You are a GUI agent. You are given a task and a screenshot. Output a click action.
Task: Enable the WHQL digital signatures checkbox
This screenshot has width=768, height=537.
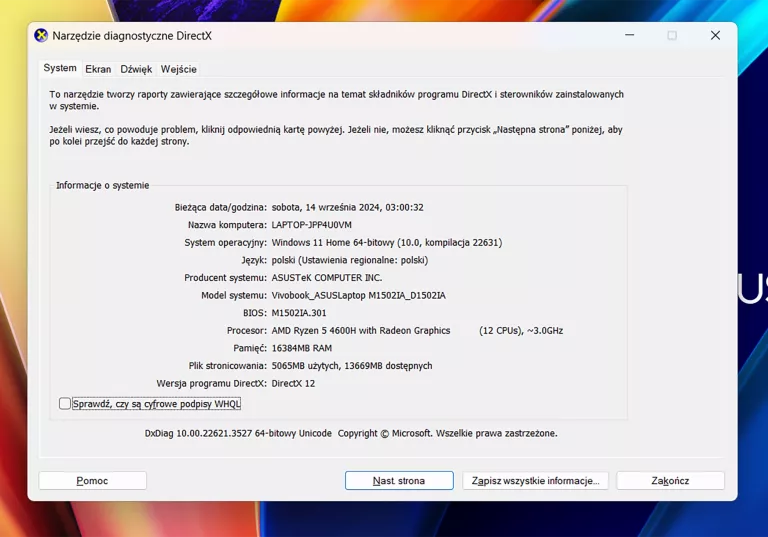(x=65, y=403)
